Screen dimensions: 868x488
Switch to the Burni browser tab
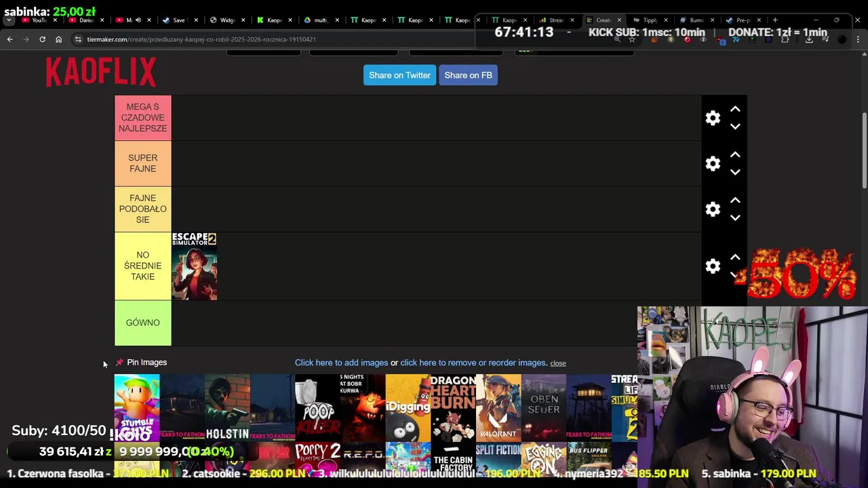click(x=696, y=20)
